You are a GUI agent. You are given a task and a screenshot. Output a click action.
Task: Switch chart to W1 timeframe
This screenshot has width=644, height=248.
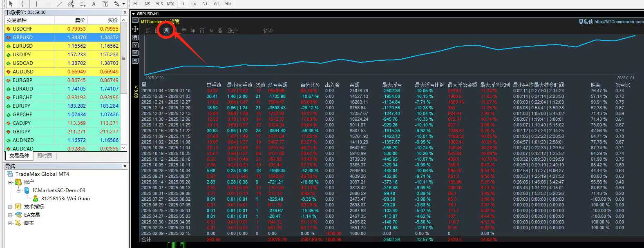pyautogui.click(x=217, y=4)
